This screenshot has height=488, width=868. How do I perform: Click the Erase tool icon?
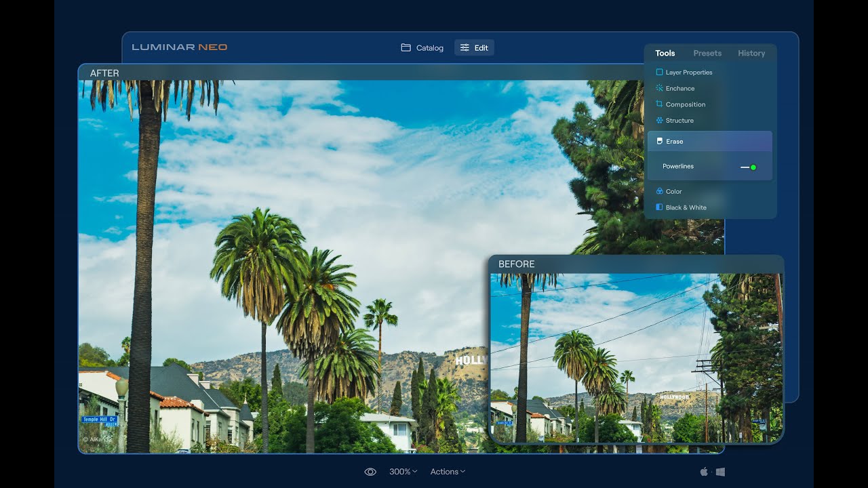coord(659,141)
